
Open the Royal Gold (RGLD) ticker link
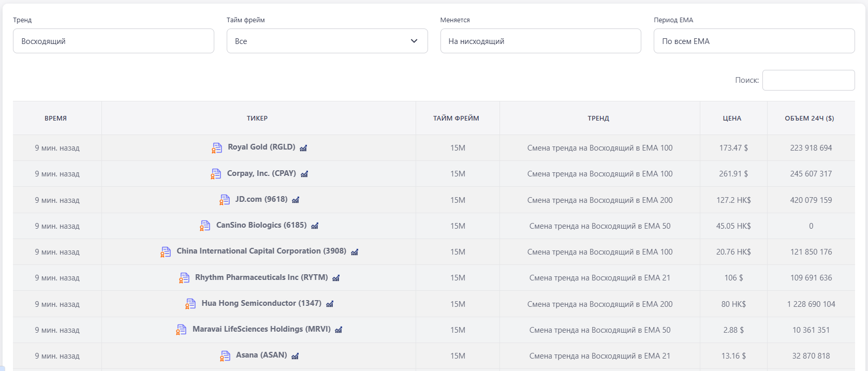pos(261,147)
